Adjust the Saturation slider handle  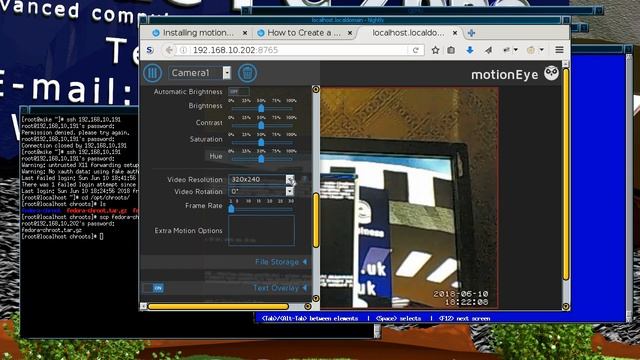point(261,142)
